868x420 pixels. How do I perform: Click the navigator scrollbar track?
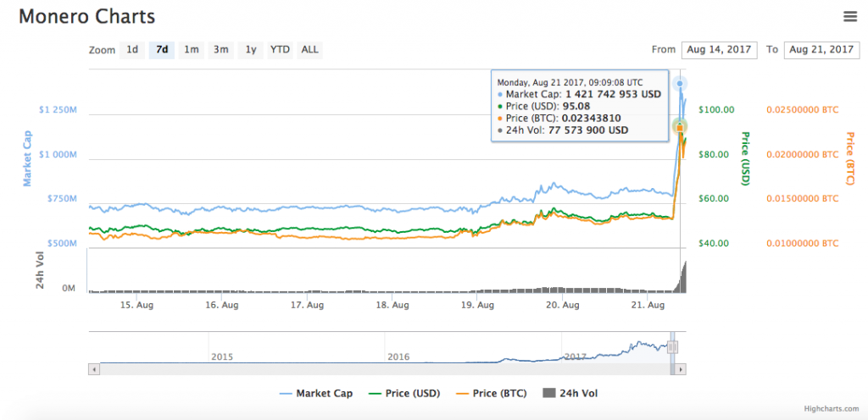click(x=381, y=369)
